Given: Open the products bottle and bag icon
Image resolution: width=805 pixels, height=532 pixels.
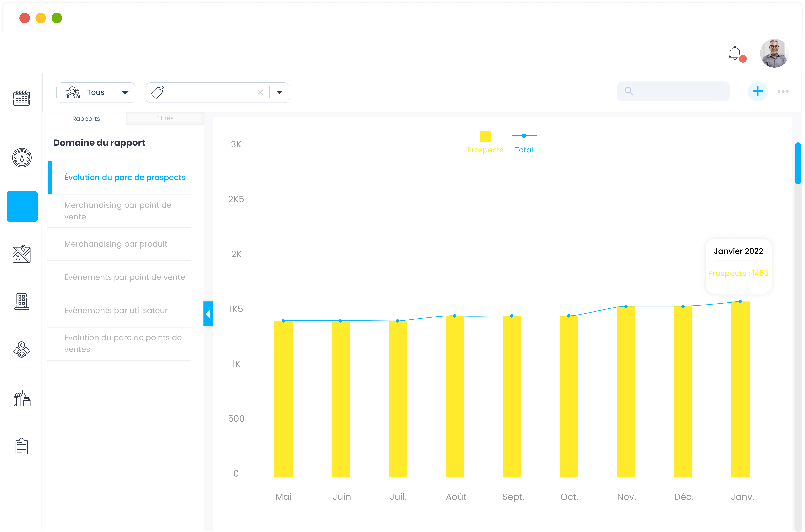Looking at the screenshot, I should point(22,398).
